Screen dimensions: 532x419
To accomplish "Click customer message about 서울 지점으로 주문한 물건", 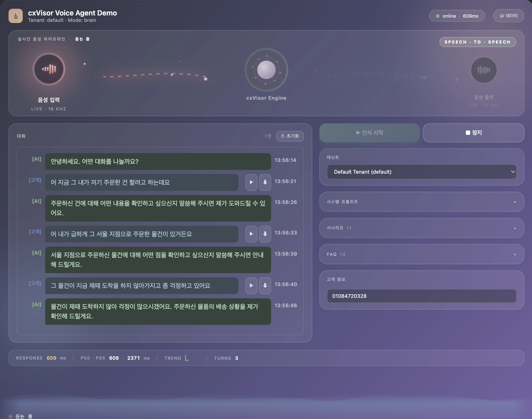I will (x=142, y=234).
